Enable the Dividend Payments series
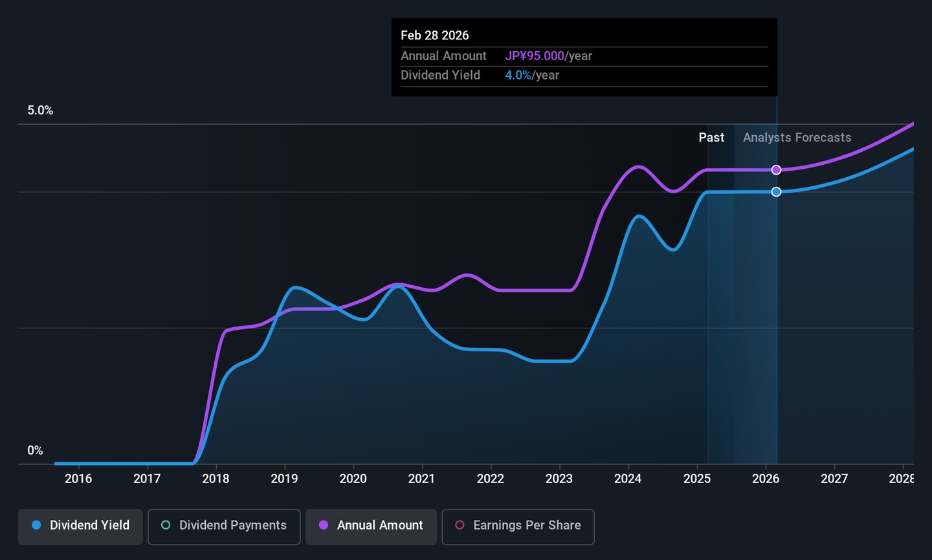932x560 pixels. (x=224, y=526)
